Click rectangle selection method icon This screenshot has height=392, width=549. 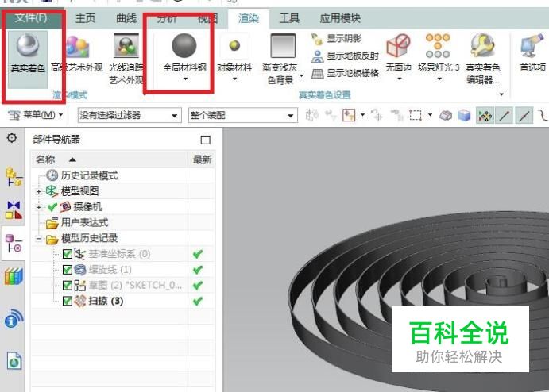416,115
